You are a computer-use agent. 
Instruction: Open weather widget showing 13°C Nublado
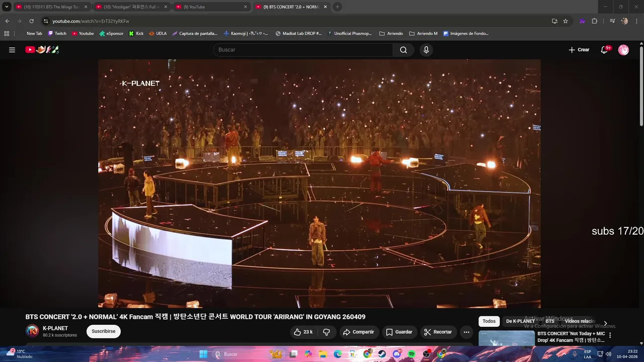click(x=19, y=354)
